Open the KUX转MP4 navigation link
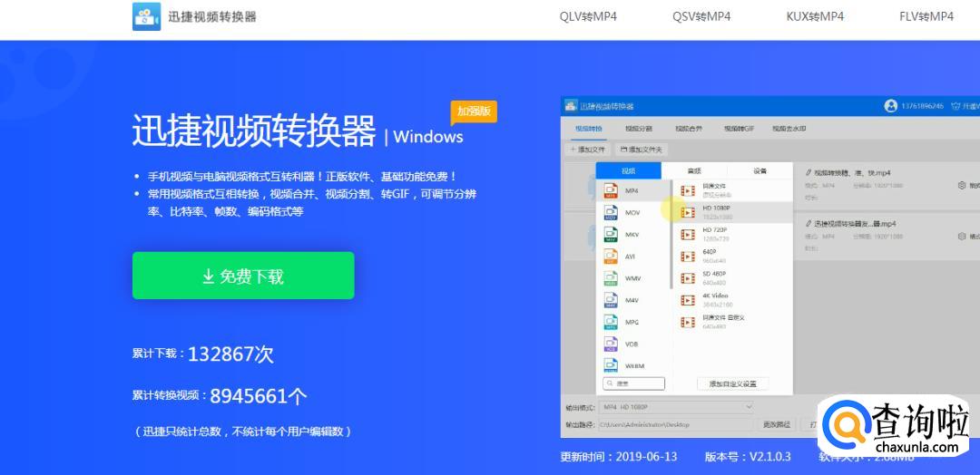This screenshot has height=475, width=980. [x=815, y=17]
